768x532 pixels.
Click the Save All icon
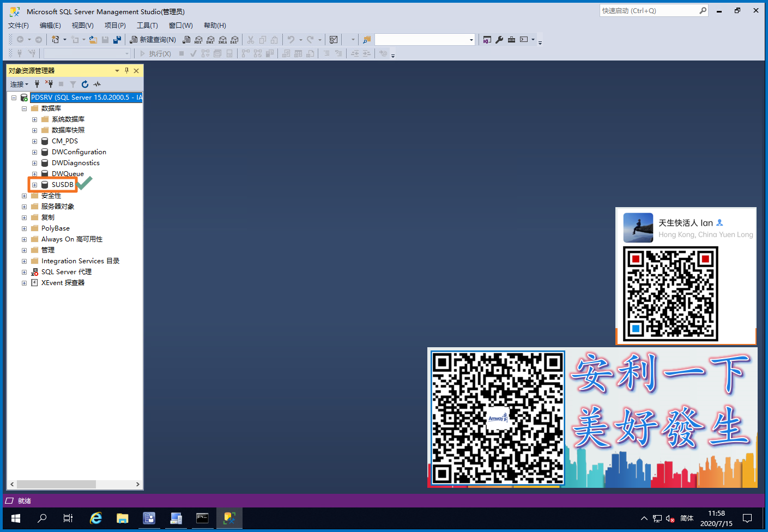[x=117, y=39]
